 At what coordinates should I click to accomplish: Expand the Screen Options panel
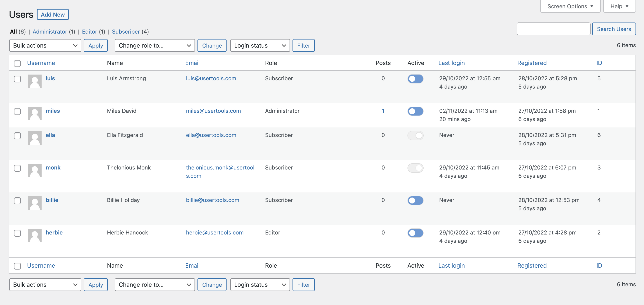tap(570, 6)
